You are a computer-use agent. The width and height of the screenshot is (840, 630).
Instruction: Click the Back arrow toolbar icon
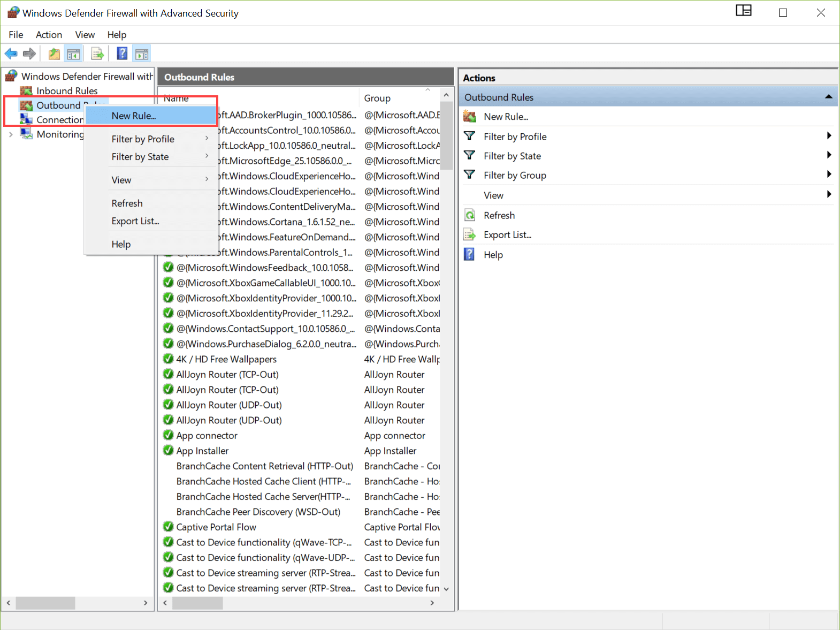pyautogui.click(x=11, y=54)
